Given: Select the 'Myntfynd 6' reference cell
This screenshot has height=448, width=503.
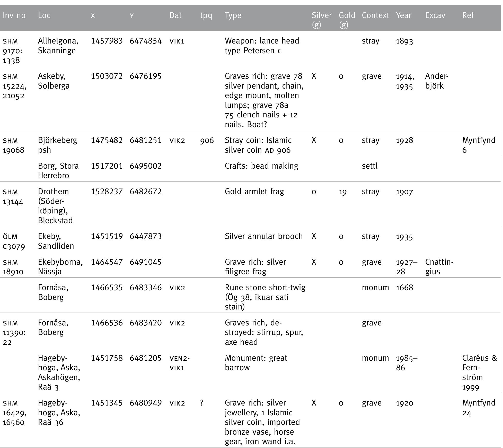Looking at the screenshot, I should (478, 145).
